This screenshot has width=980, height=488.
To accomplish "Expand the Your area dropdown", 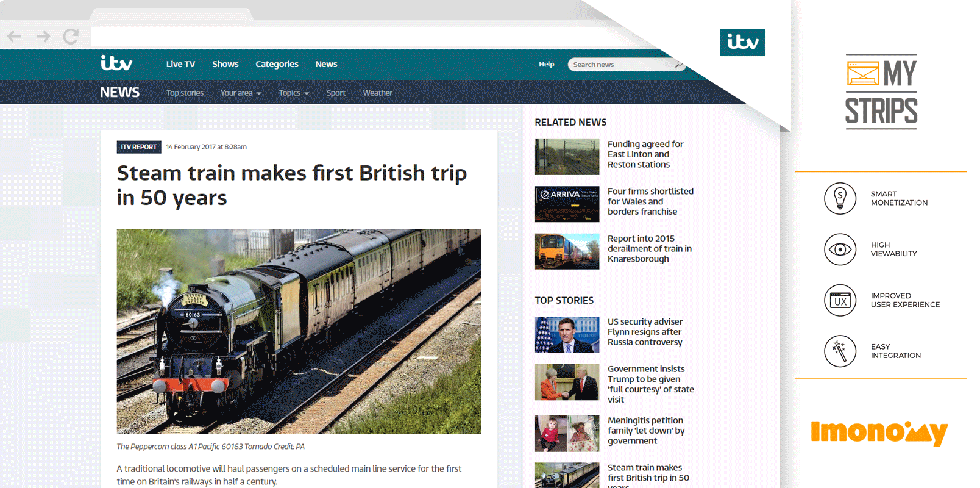I will tap(241, 93).
